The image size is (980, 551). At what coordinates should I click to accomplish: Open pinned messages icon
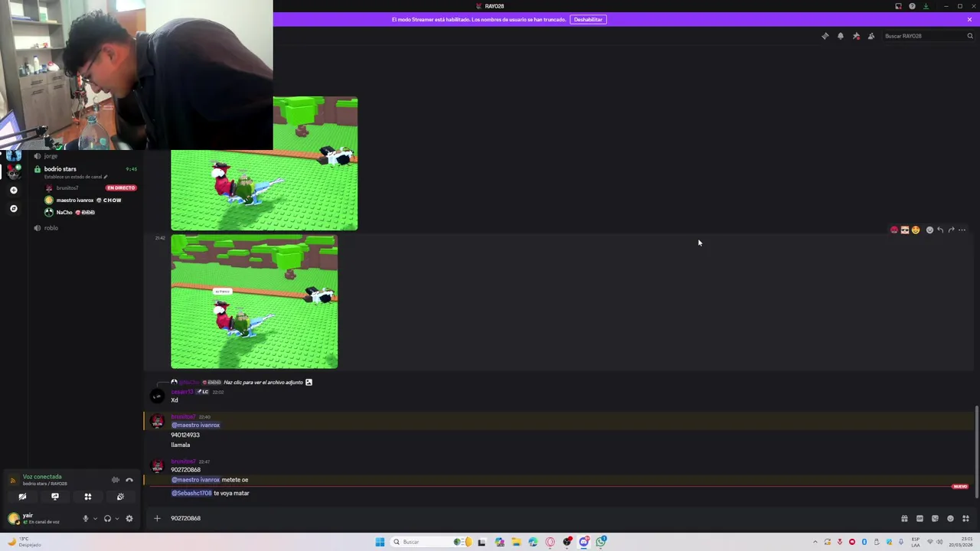[856, 36]
